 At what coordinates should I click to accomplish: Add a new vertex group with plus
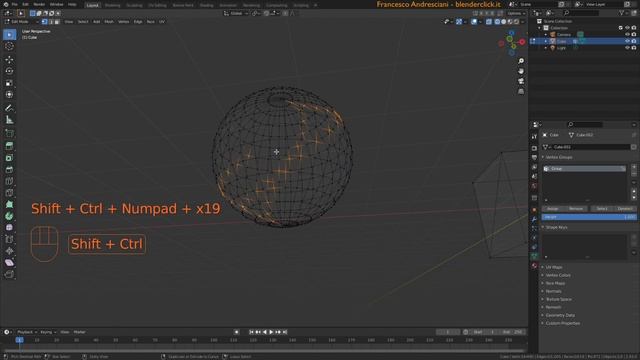[634, 167]
